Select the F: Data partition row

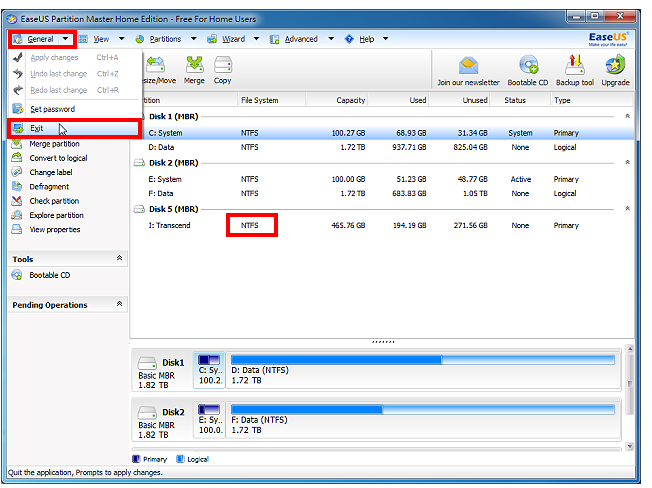383,193
